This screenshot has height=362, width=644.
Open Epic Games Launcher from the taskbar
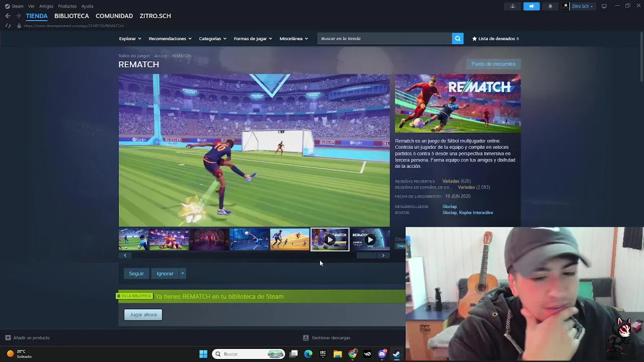coord(323,354)
